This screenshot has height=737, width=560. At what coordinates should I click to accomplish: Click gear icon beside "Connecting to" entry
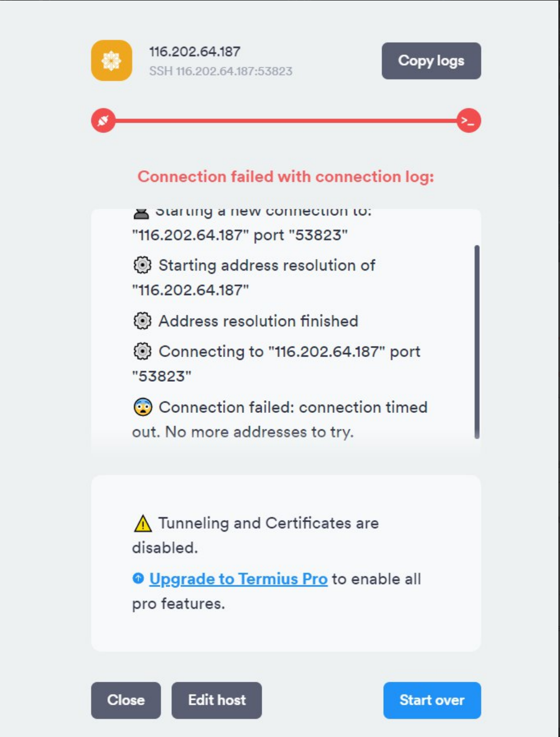tap(142, 352)
